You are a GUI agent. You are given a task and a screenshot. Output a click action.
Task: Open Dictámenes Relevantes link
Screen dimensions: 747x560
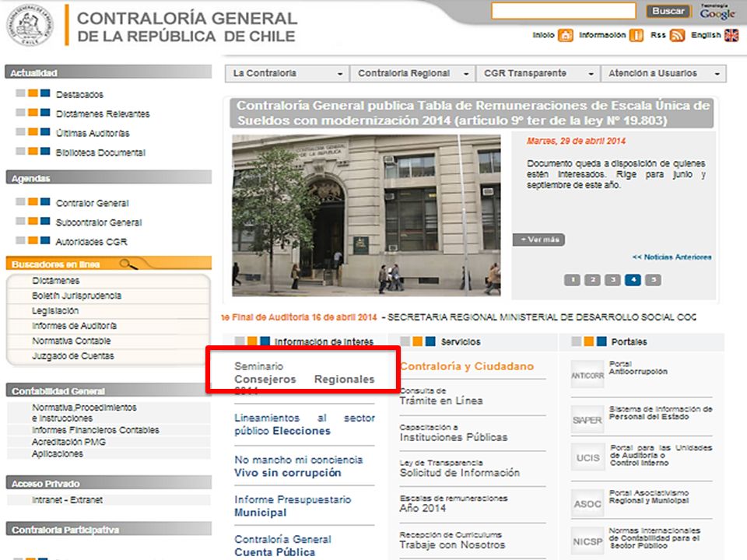(x=103, y=114)
